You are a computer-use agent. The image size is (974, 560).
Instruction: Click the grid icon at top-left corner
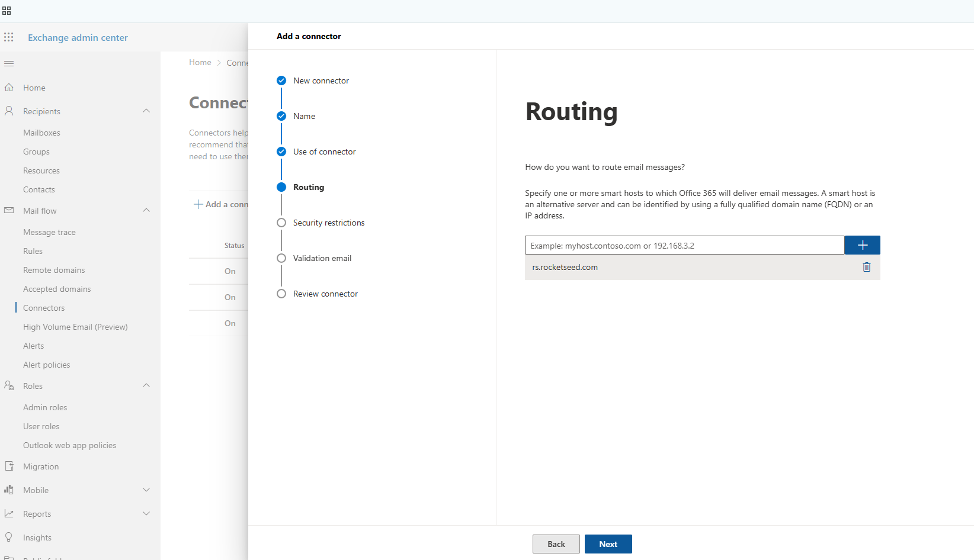[x=7, y=11]
